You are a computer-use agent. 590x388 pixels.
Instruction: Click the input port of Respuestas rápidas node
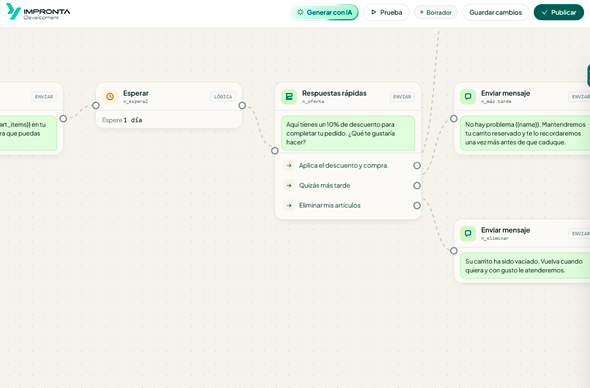point(275,151)
